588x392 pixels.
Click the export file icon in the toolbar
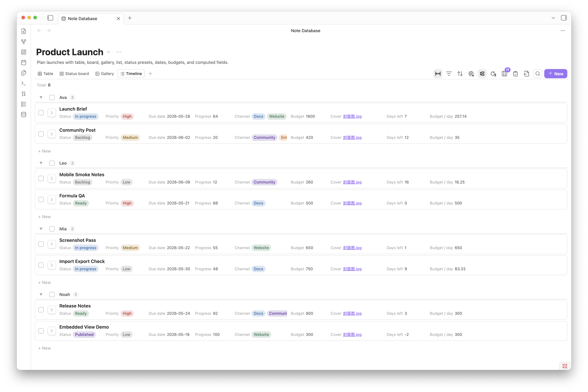tap(527, 74)
